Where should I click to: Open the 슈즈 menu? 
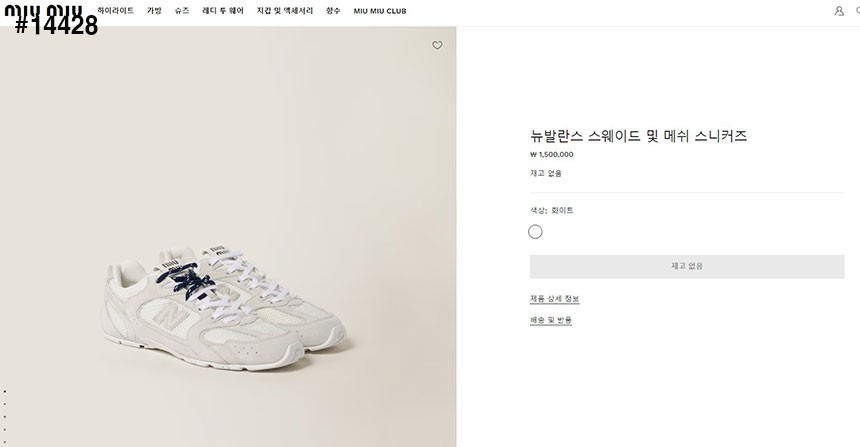pyautogui.click(x=182, y=11)
